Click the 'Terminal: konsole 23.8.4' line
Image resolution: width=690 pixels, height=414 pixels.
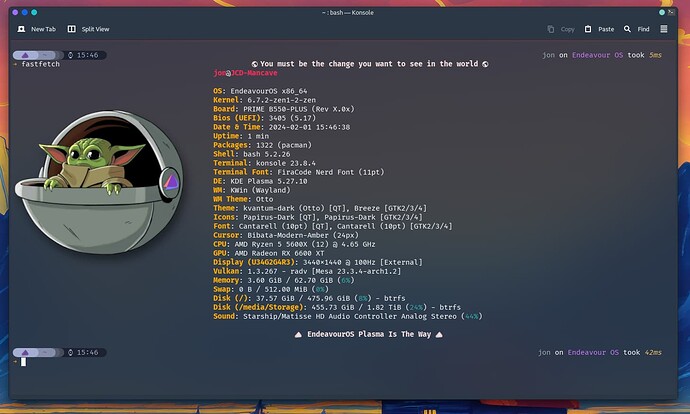click(264, 163)
